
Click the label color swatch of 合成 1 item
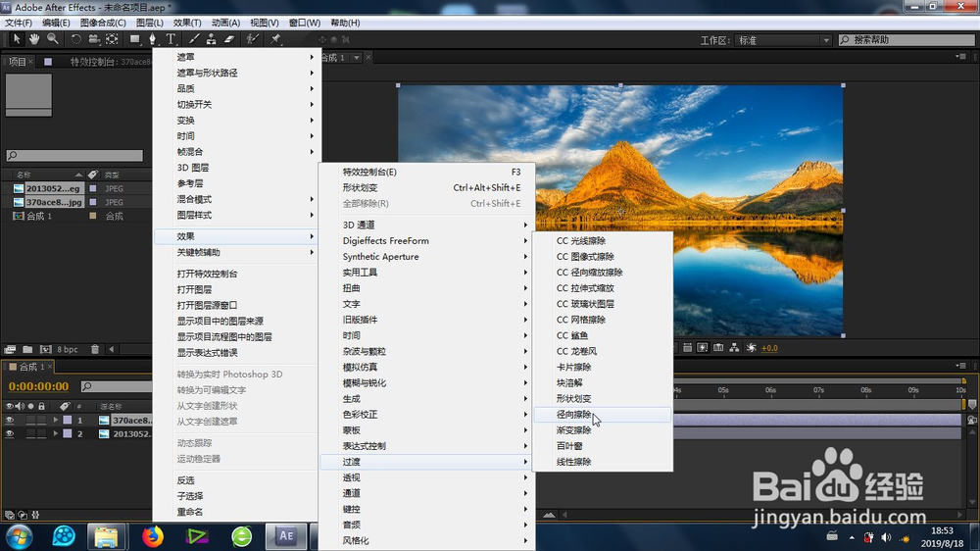tap(93, 216)
